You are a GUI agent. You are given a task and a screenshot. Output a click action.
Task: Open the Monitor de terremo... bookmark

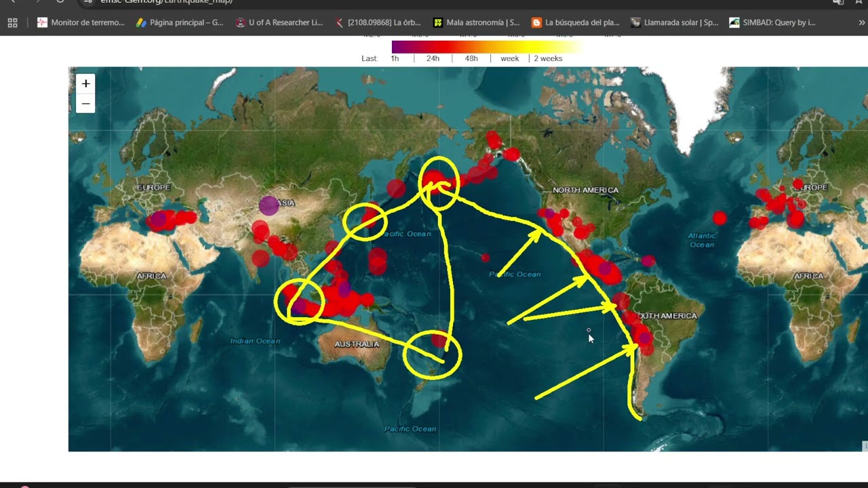click(x=81, y=22)
